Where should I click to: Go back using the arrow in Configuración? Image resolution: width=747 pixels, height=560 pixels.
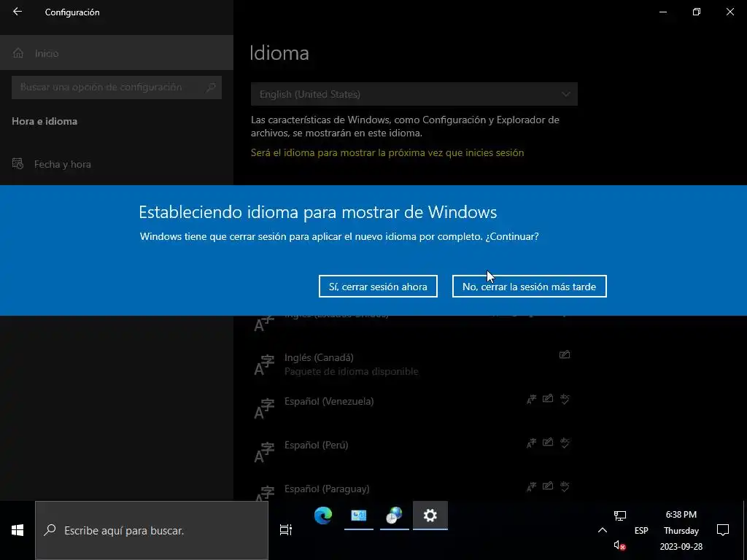click(18, 12)
